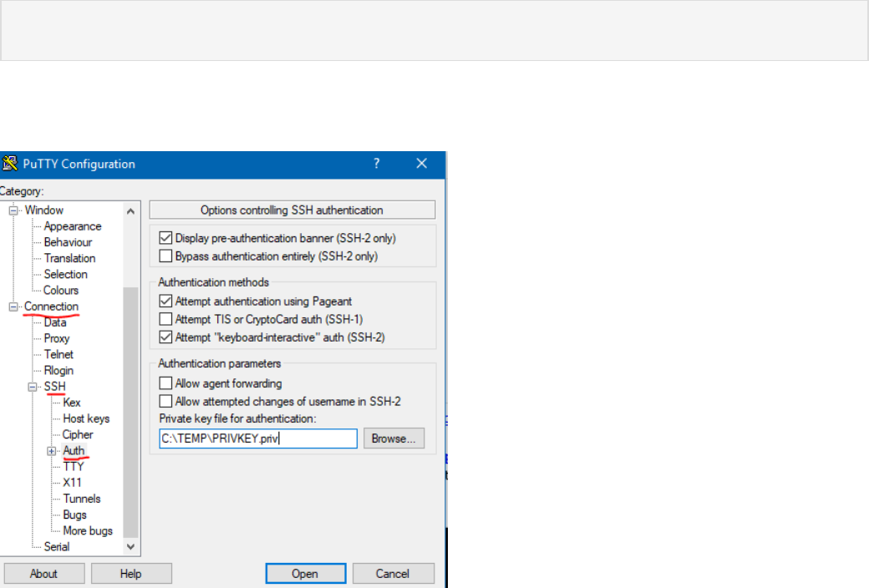
Task: Toggle Display pre-authentication banner checkbox
Action: pyautogui.click(x=165, y=238)
